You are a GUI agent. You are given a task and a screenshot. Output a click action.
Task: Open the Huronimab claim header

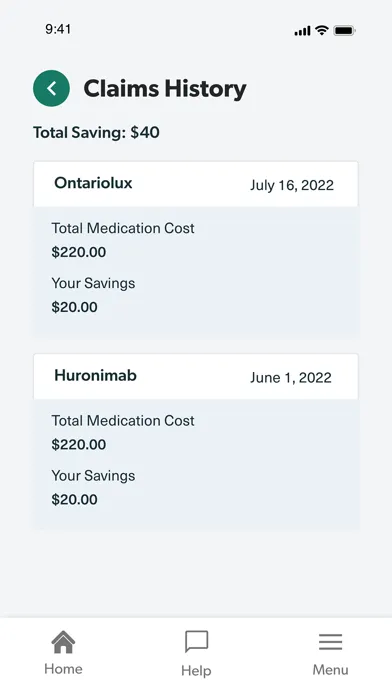tap(196, 376)
